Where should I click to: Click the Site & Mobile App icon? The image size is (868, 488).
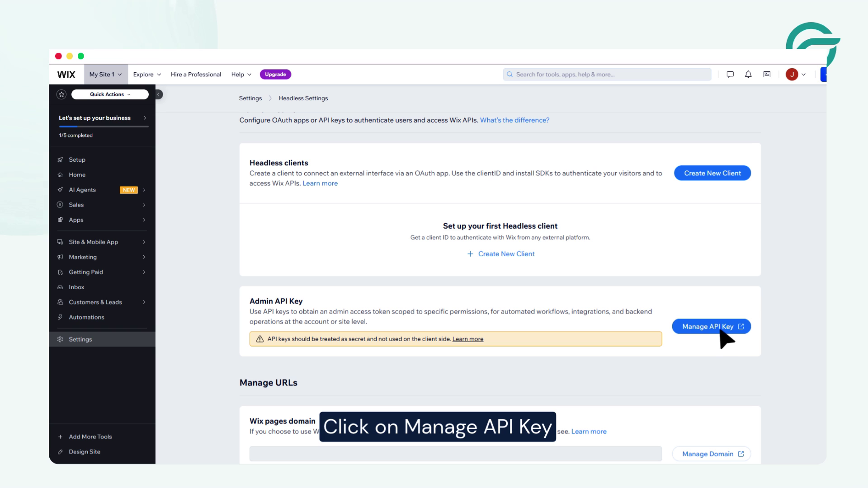coord(60,242)
